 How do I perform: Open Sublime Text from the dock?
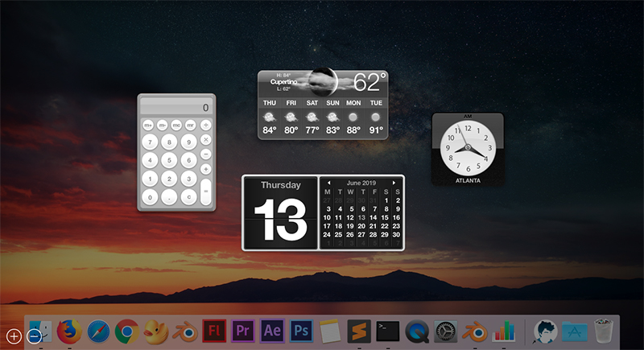click(x=359, y=331)
